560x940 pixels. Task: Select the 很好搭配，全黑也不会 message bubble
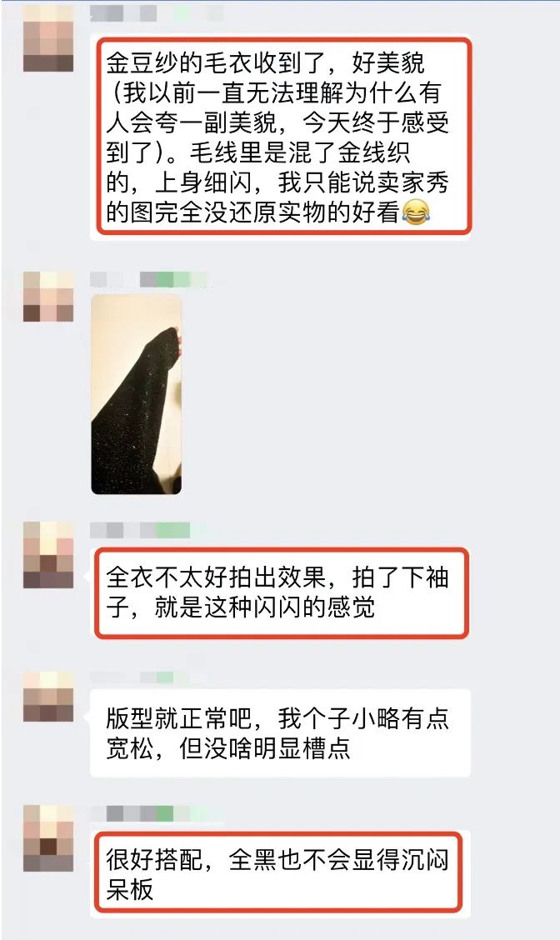click(x=281, y=874)
